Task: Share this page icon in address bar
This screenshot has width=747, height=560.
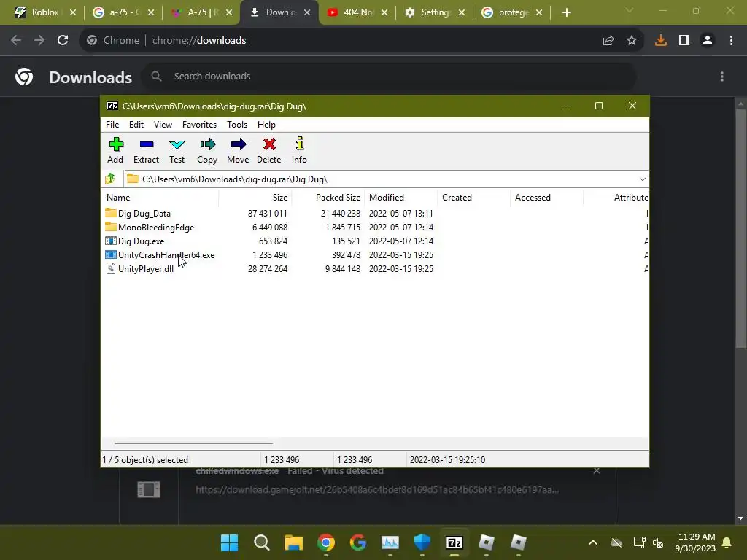Action: pyautogui.click(x=608, y=41)
